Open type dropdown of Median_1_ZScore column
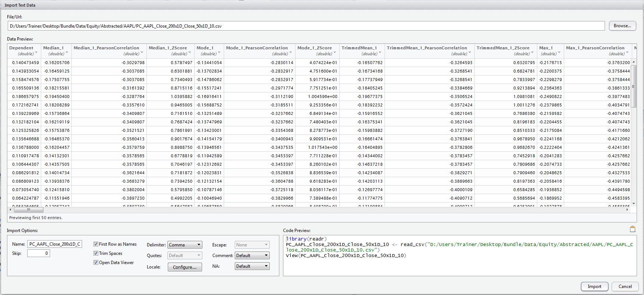 coord(190,53)
